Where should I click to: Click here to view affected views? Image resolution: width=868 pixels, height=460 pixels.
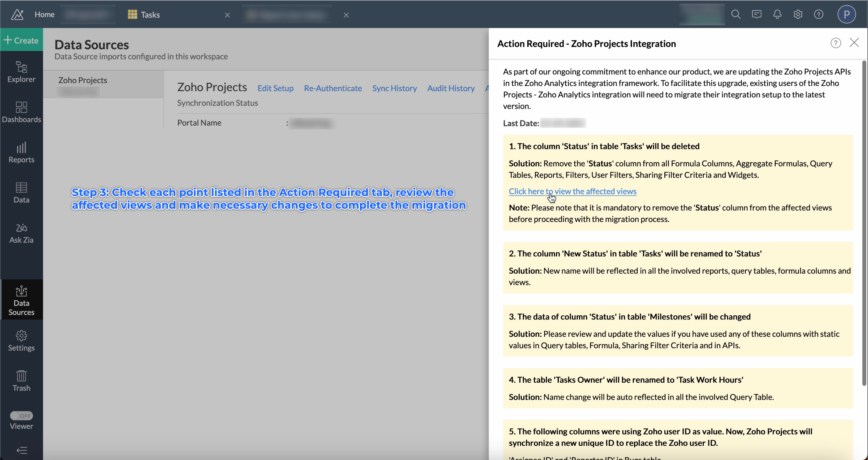pyautogui.click(x=572, y=191)
